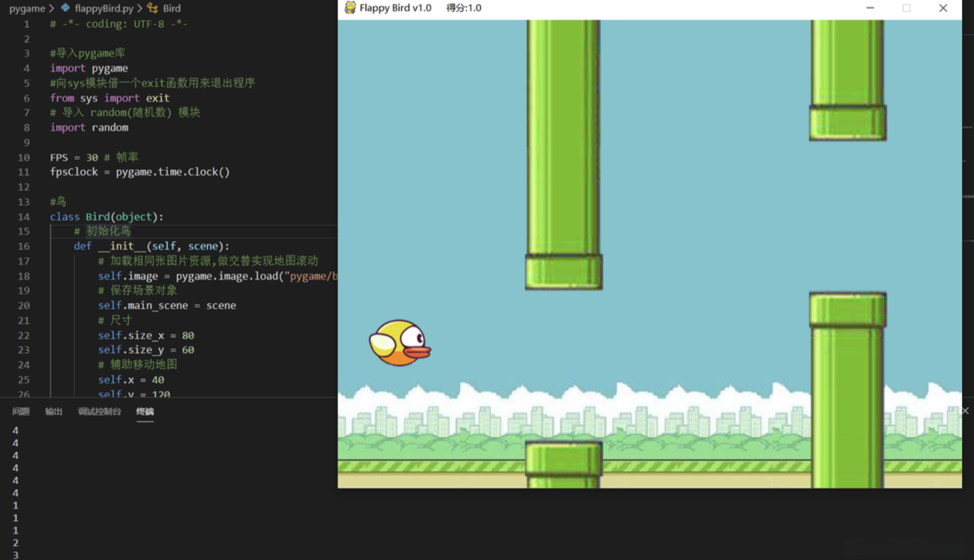Image resolution: width=974 pixels, height=560 pixels.
Task: Click the # 加载相同张图片资源 comment line
Action: [x=208, y=261]
